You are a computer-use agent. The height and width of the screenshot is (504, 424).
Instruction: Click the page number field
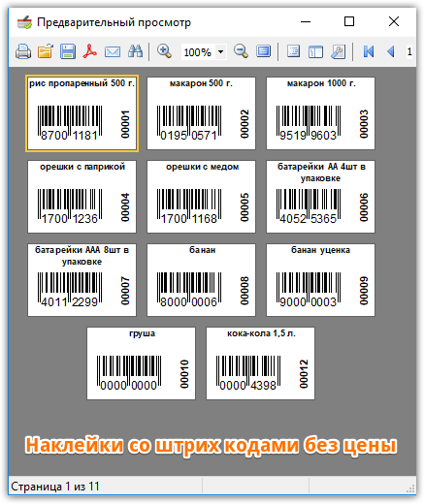click(x=409, y=51)
